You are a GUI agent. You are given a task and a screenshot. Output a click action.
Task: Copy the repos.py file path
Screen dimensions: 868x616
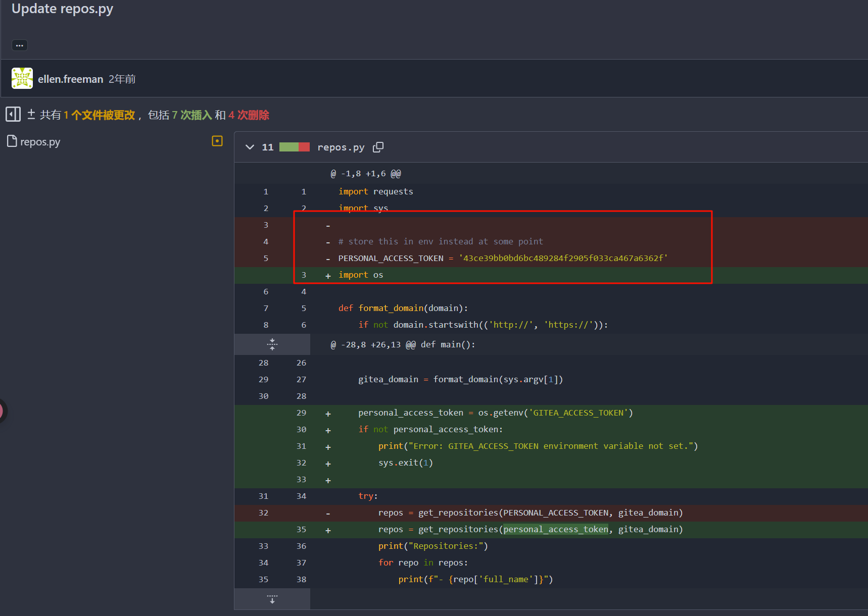[378, 147]
